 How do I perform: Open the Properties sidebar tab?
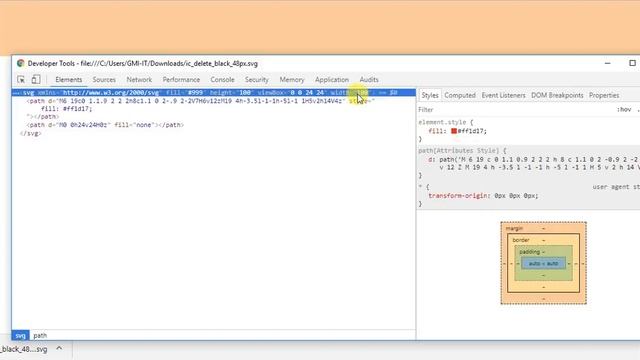pyautogui.click(x=604, y=95)
